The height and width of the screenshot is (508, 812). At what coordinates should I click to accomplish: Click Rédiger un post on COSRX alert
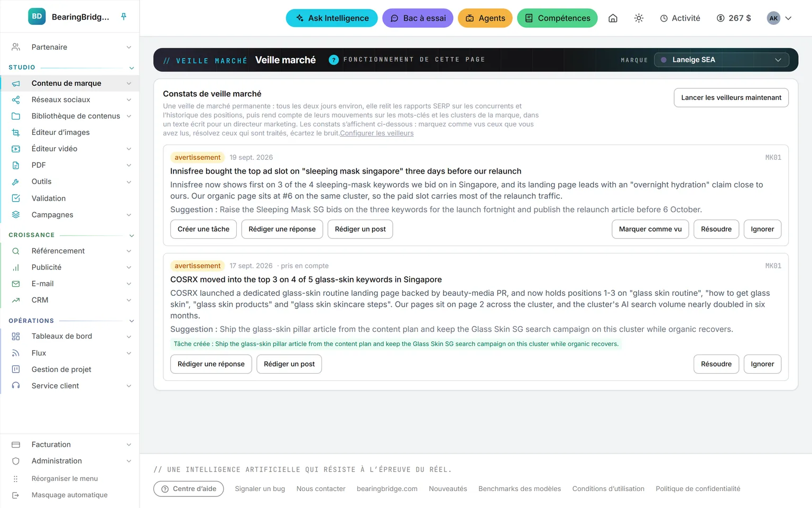(289, 364)
